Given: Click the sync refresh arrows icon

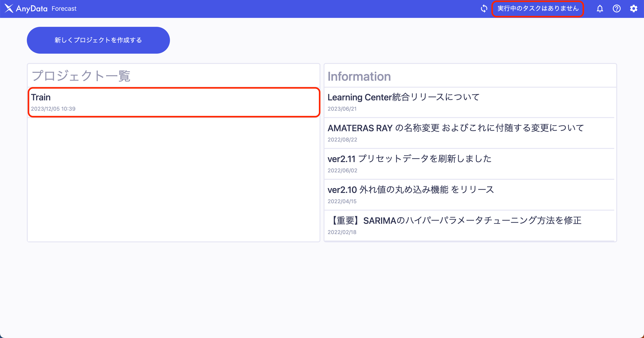Looking at the screenshot, I should tap(484, 8).
